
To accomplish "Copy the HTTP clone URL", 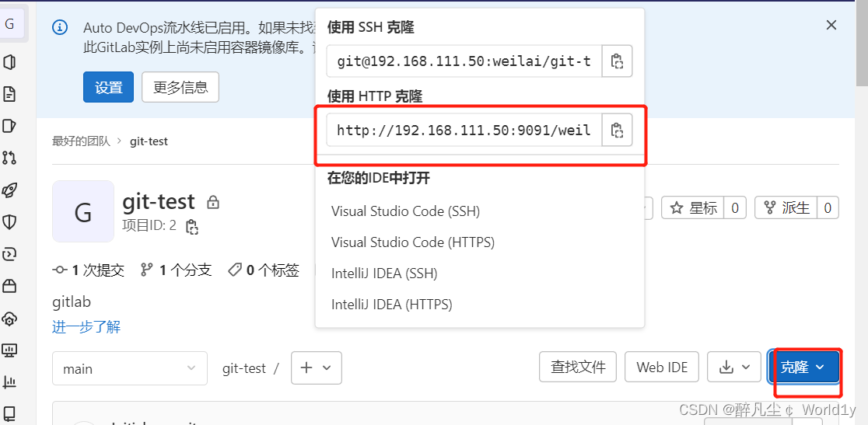I will point(617,131).
